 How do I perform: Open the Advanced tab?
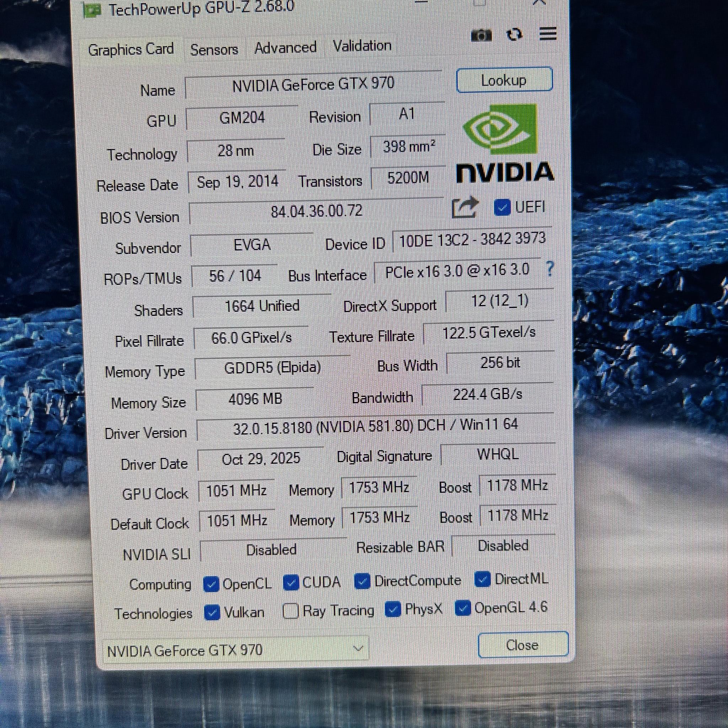point(285,48)
